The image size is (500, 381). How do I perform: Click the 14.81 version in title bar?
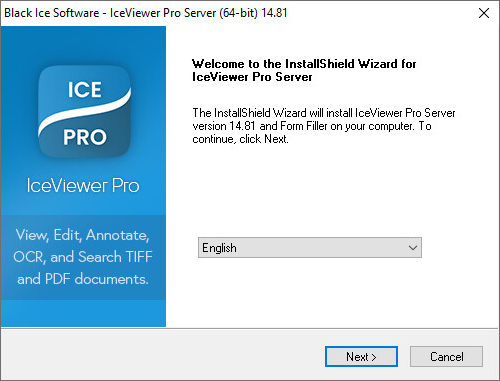pyautogui.click(x=274, y=13)
